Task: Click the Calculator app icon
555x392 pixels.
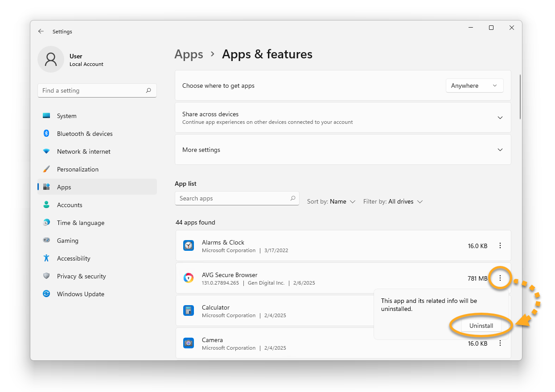Action: coord(189,310)
